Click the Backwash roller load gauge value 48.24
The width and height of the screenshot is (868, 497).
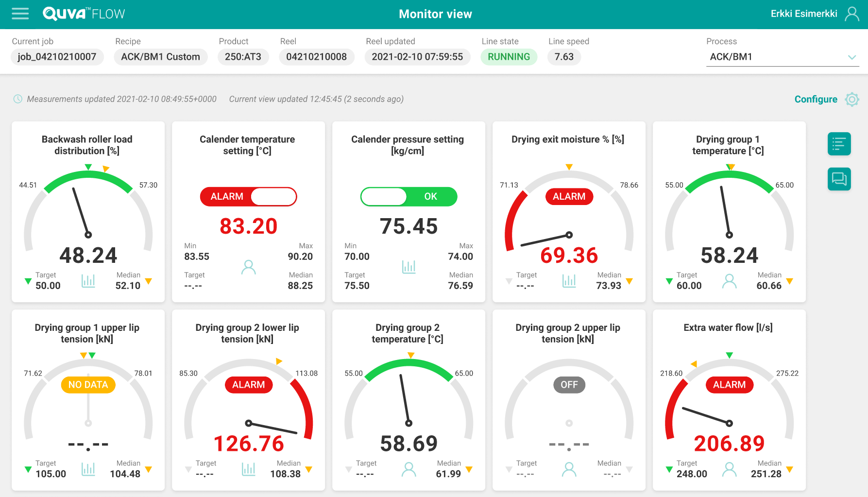tap(88, 256)
